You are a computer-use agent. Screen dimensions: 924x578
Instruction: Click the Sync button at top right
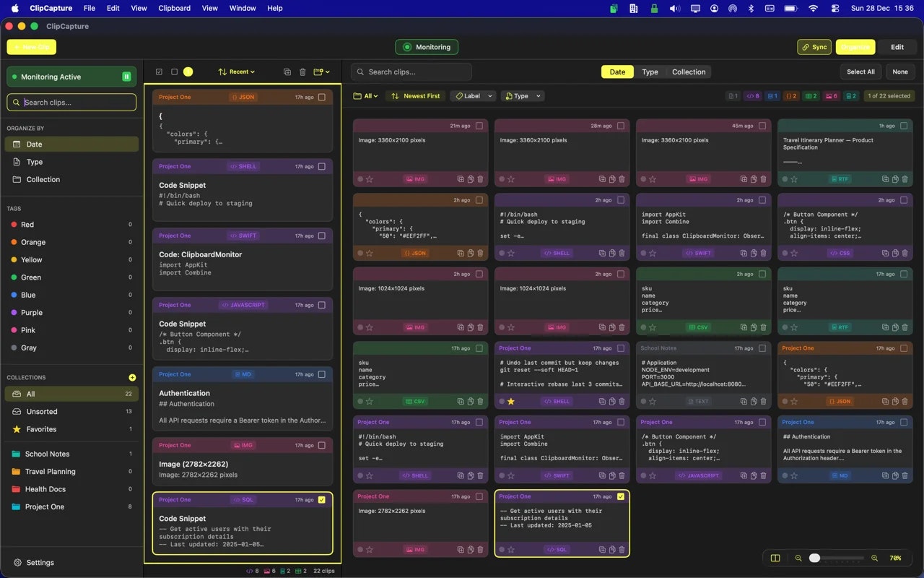(x=814, y=46)
